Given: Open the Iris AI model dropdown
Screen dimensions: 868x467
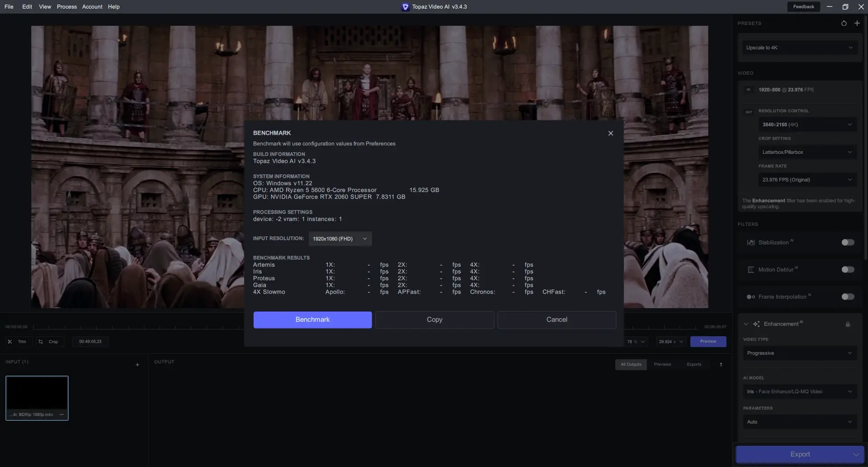Looking at the screenshot, I should tap(800, 391).
